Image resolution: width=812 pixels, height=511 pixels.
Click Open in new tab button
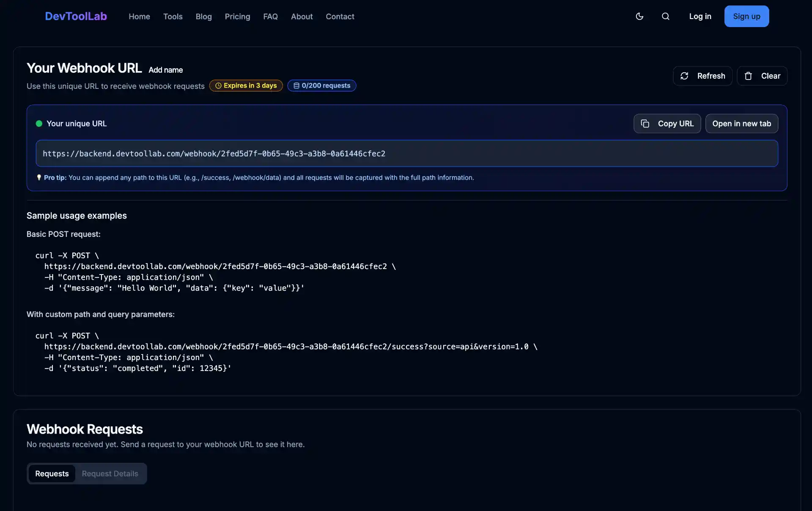click(741, 124)
